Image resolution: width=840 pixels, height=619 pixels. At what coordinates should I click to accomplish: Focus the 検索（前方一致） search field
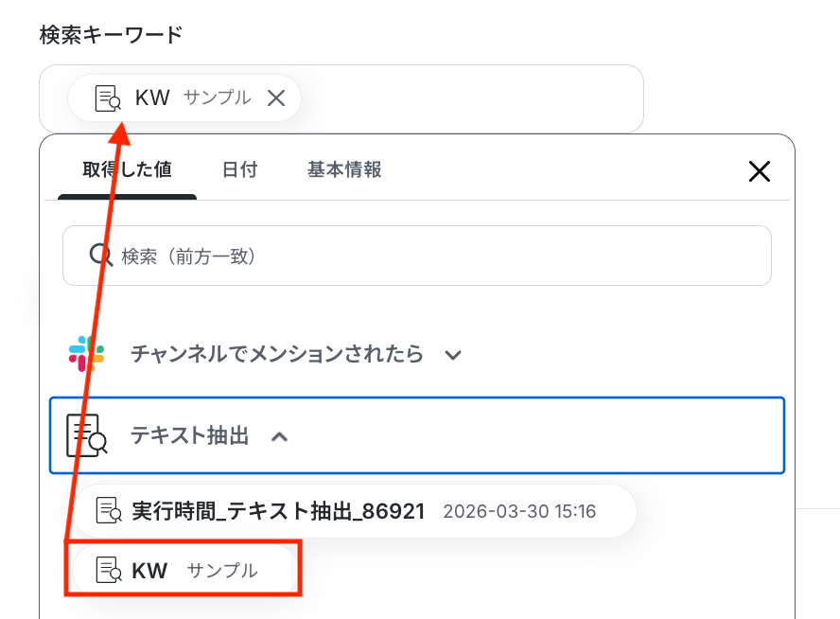pos(435,256)
